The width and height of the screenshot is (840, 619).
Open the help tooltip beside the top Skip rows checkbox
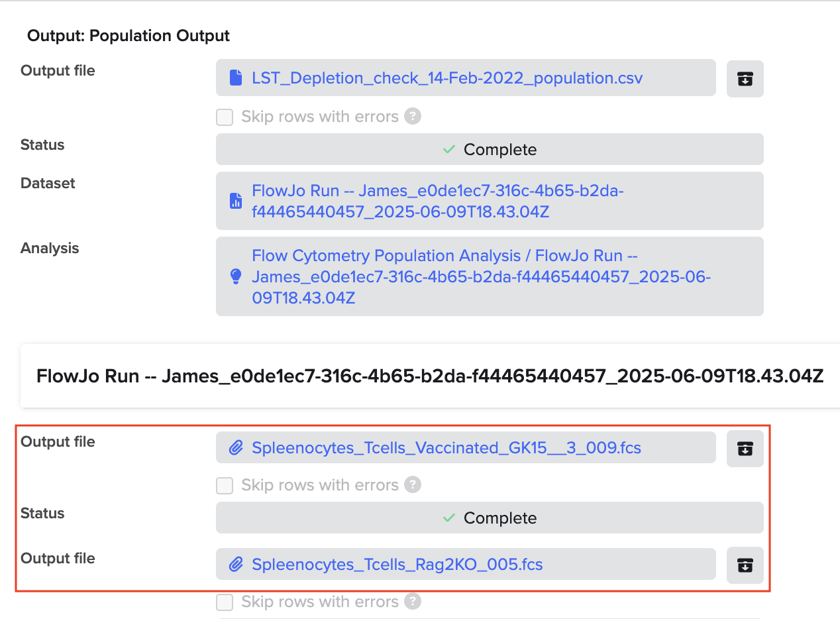click(412, 117)
